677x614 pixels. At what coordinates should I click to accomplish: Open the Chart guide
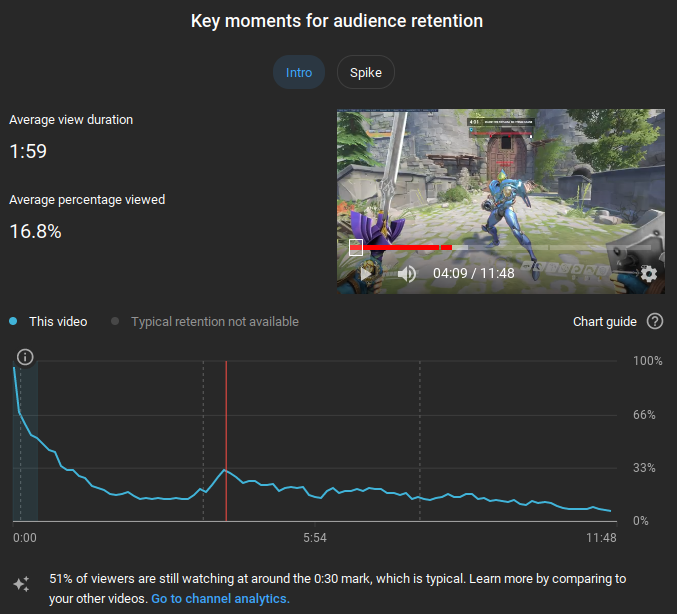click(x=604, y=321)
